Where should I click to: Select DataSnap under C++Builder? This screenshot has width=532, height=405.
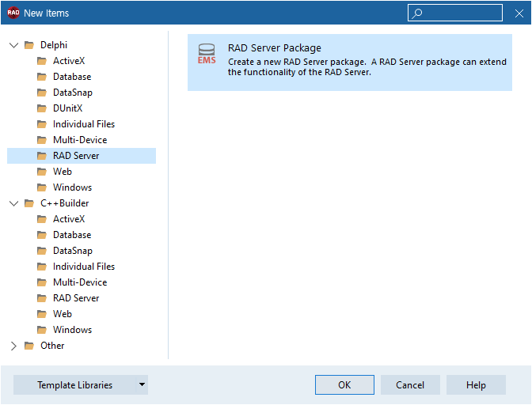click(73, 251)
